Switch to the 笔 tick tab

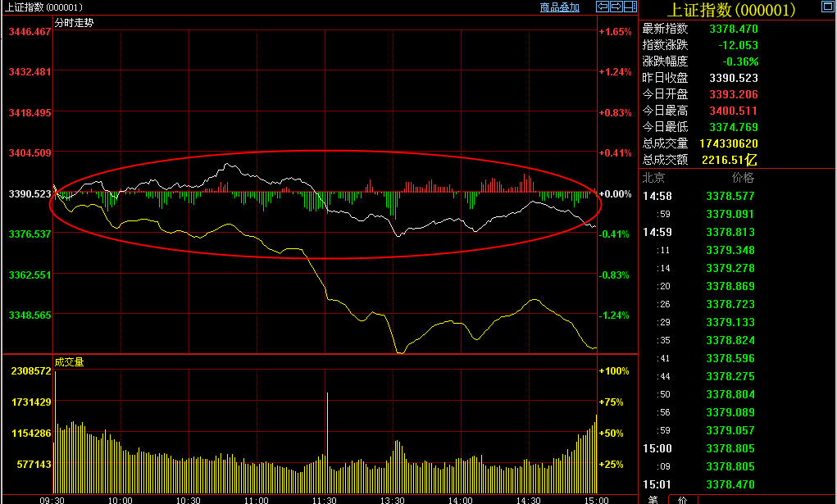653,499
